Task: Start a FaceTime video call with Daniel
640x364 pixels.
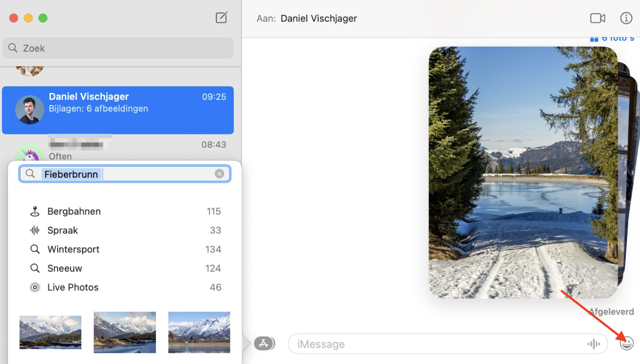Action: coord(597,18)
